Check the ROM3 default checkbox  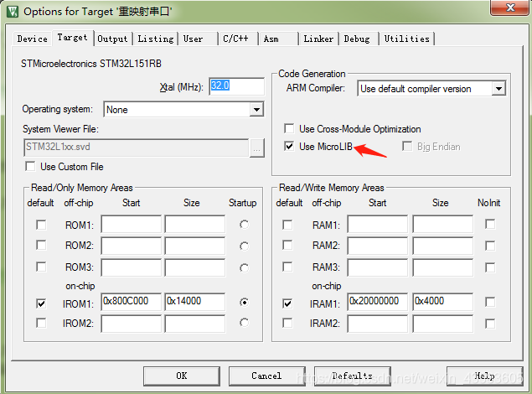coord(41,267)
